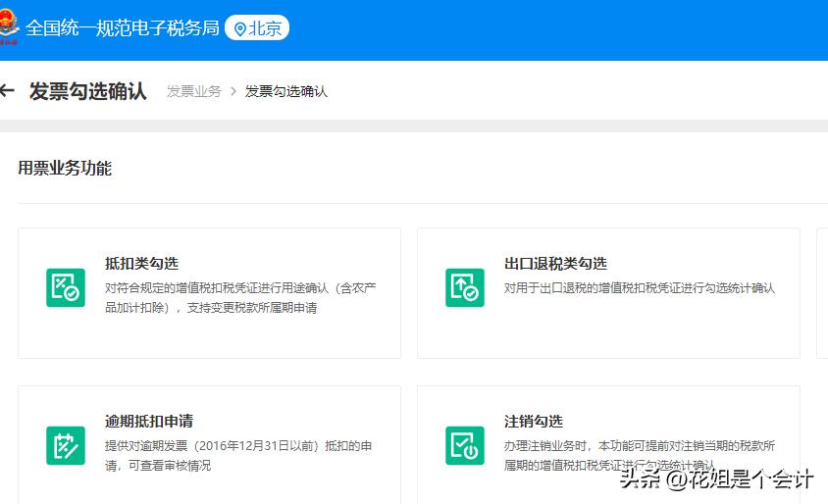Open the 注销勾选 card title
828x504 pixels.
tap(534, 421)
